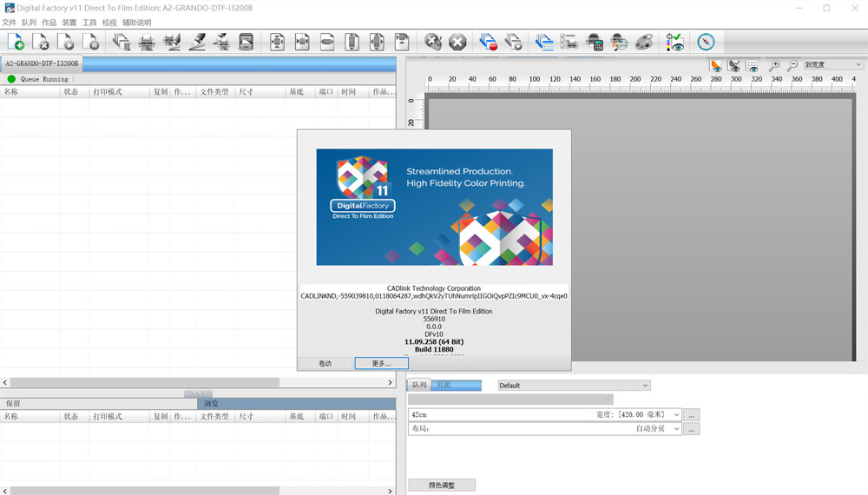Click the zoom out magnifier
Image resolution: width=868 pixels, height=495 pixels.
(792, 65)
